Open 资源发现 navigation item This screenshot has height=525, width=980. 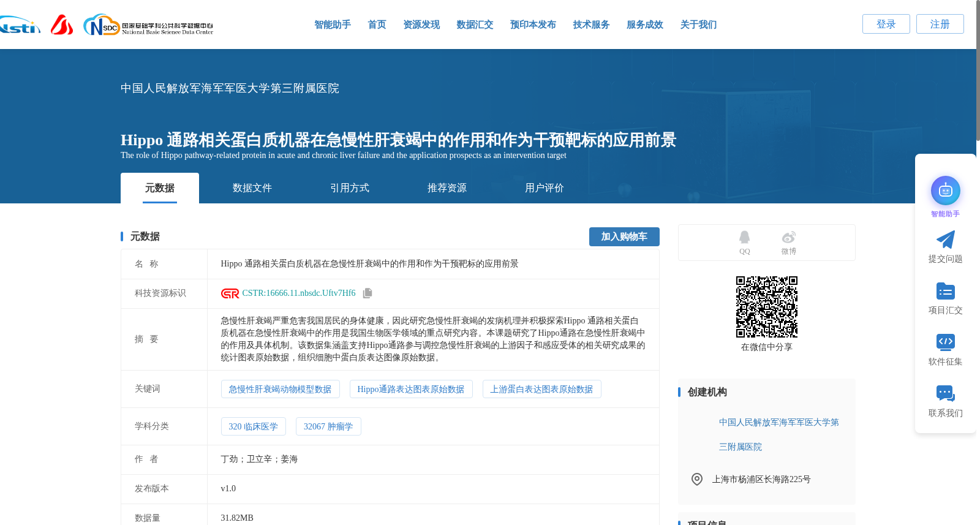[x=421, y=25]
